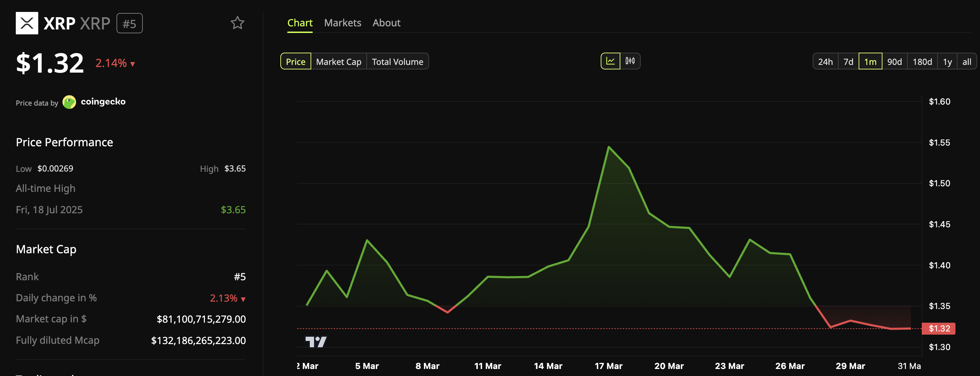Click the $1.60 axis label
Viewport: 980px width, 376px height.
pos(939,101)
